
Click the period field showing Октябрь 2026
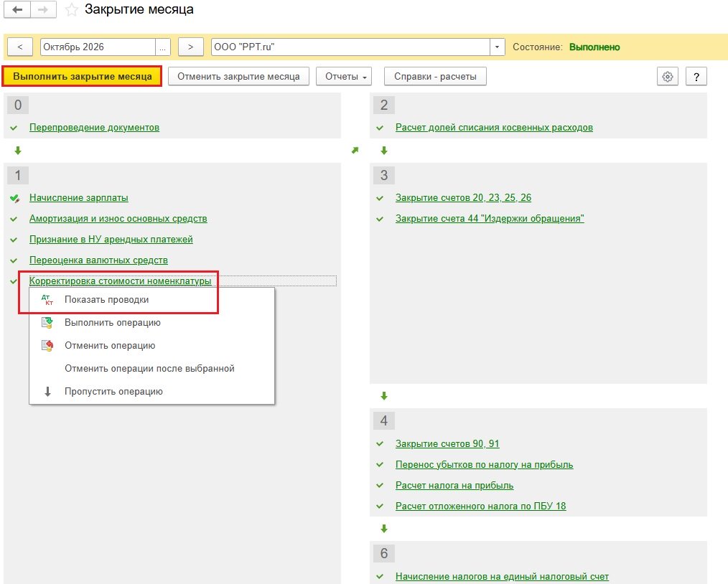[98, 47]
